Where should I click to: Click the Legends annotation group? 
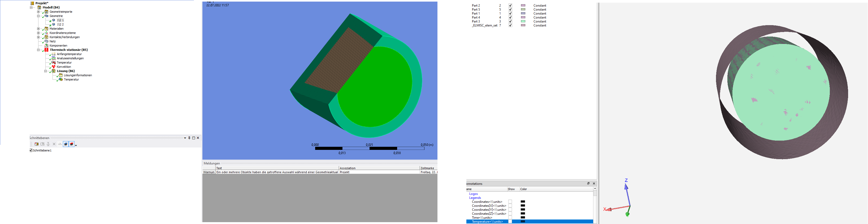pos(475,198)
